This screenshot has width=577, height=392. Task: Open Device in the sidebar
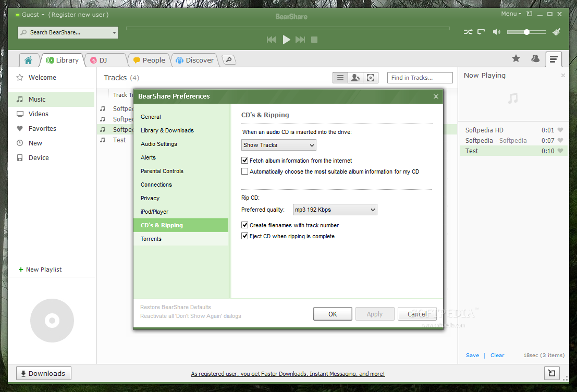(x=52, y=158)
